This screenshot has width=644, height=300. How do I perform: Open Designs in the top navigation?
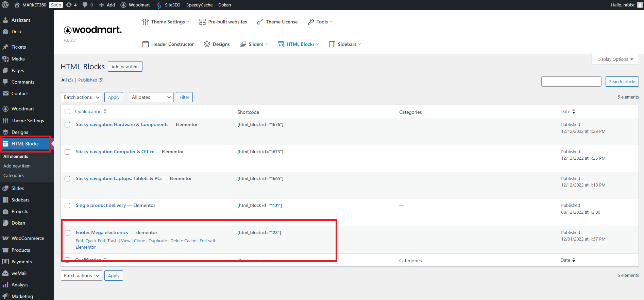217,44
